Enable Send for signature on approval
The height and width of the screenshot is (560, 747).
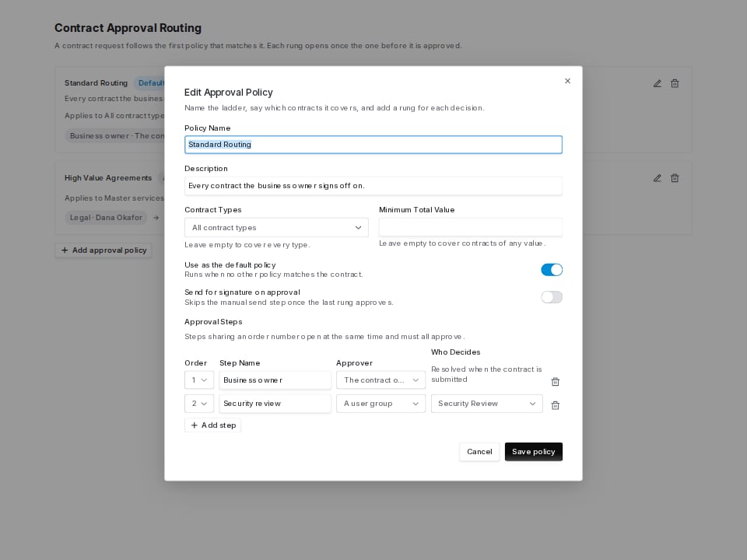click(552, 297)
